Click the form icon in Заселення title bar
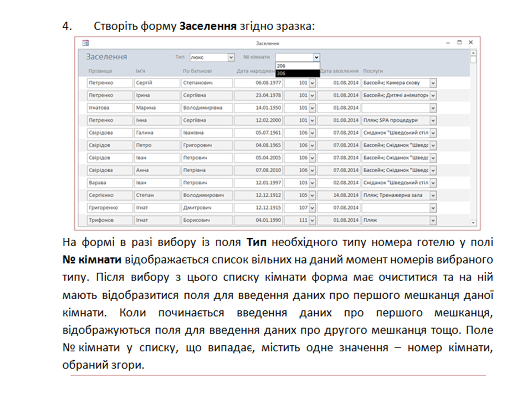 tap(85, 43)
